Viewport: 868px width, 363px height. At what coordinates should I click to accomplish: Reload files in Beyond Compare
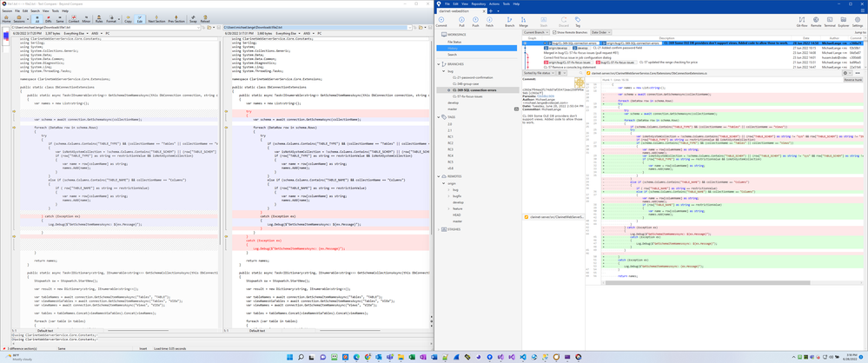coord(205,19)
